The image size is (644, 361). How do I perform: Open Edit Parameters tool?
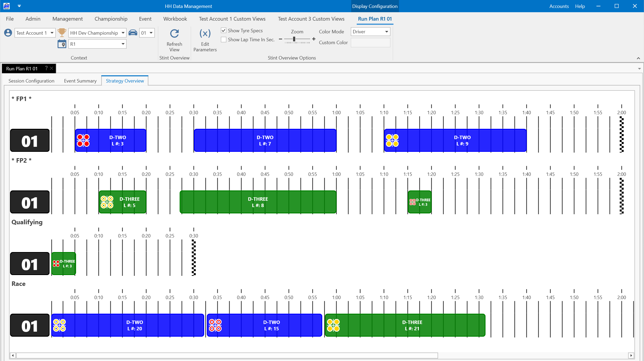(205, 34)
